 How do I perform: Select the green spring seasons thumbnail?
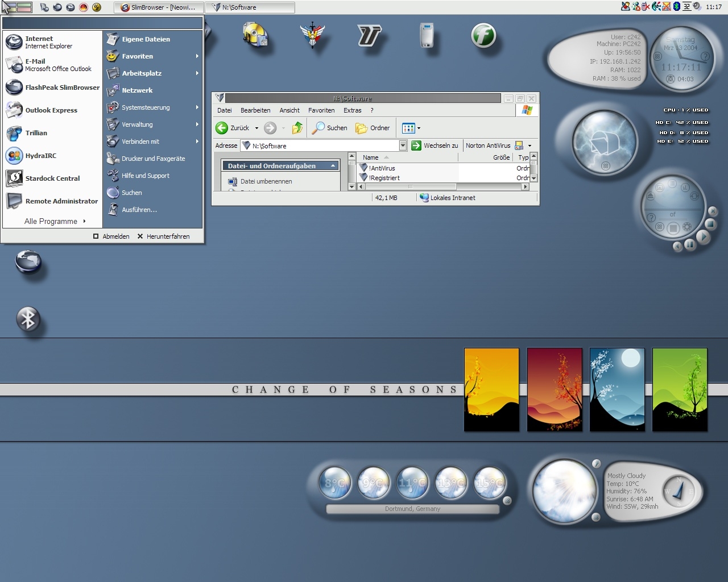[680, 390]
